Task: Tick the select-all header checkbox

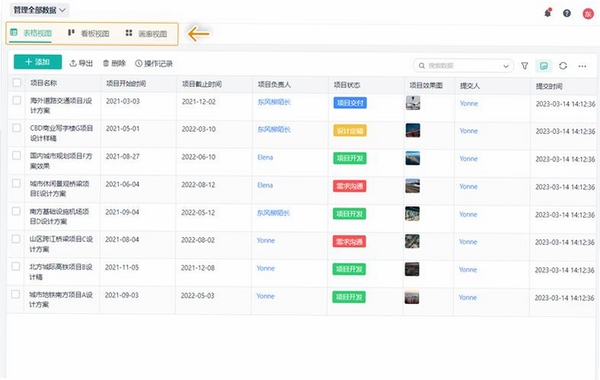Action: [17, 83]
